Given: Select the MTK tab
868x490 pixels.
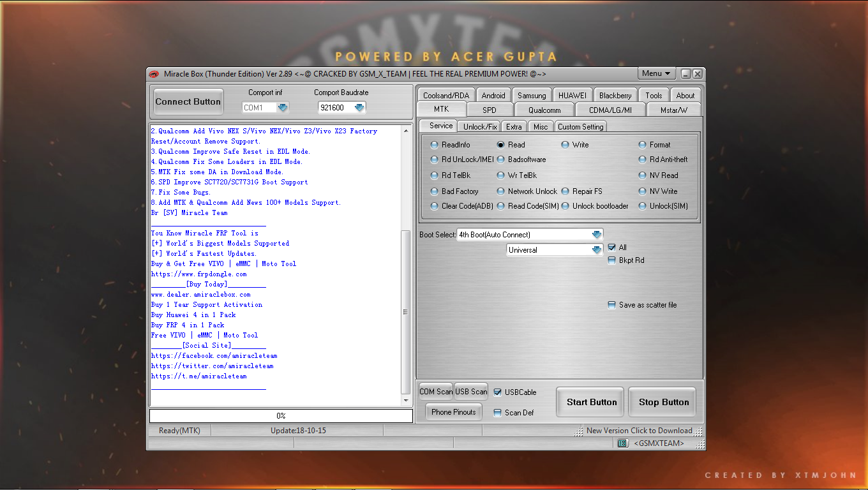Looking at the screenshot, I should [x=441, y=109].
